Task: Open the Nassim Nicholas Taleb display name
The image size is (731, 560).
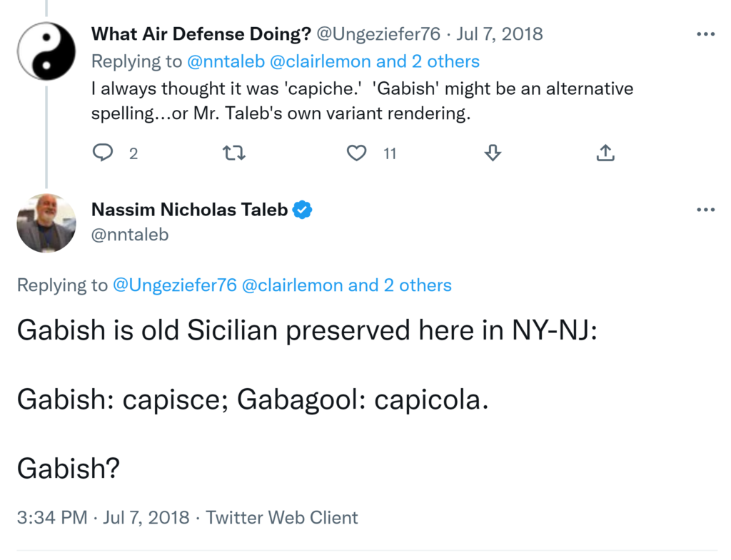Action: [190, 210]
